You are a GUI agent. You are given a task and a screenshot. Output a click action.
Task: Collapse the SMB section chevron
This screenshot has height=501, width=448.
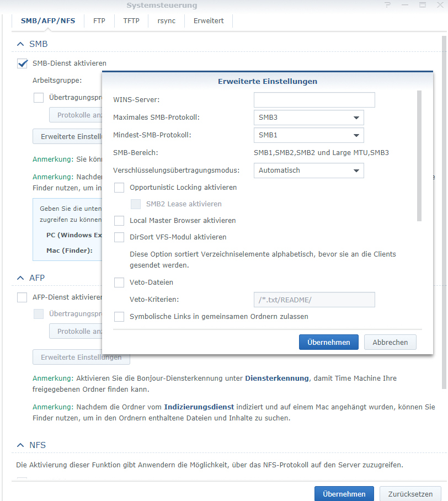pyautogui.click(x=20, y=44)
